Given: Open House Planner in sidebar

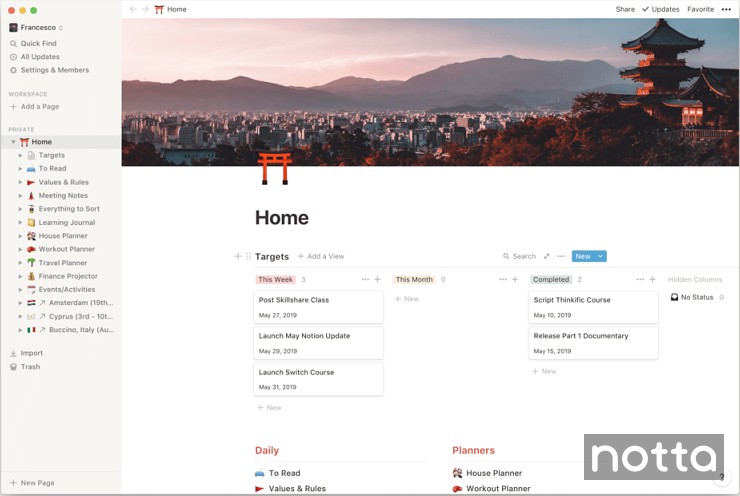Looking at the screenshot, I should (63, 235).
